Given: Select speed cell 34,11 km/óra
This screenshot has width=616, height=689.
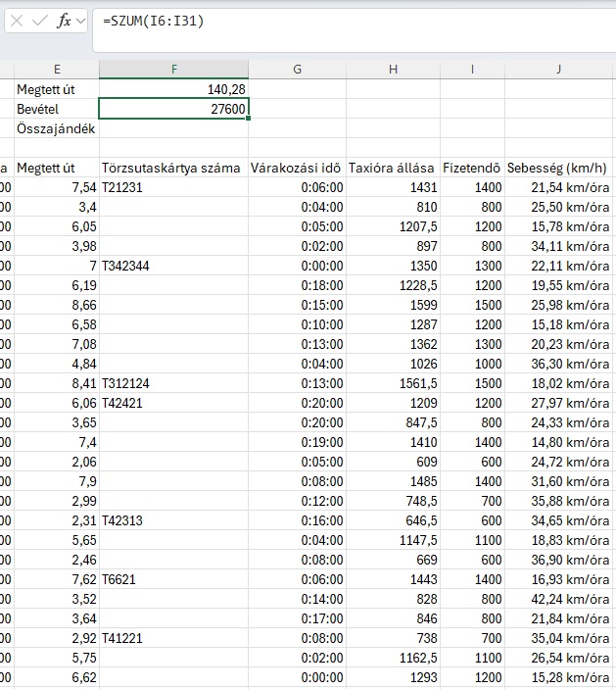Looking at the screenshot, I should (558, 246).
